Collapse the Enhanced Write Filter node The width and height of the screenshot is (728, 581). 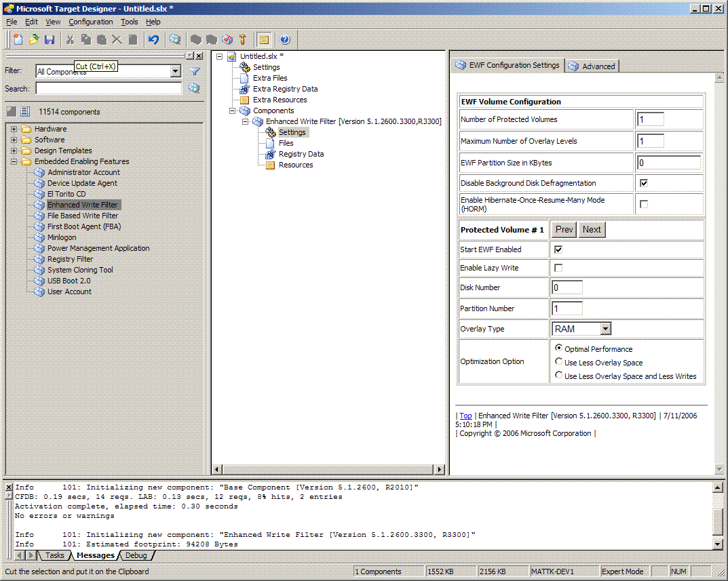point(246,121)
